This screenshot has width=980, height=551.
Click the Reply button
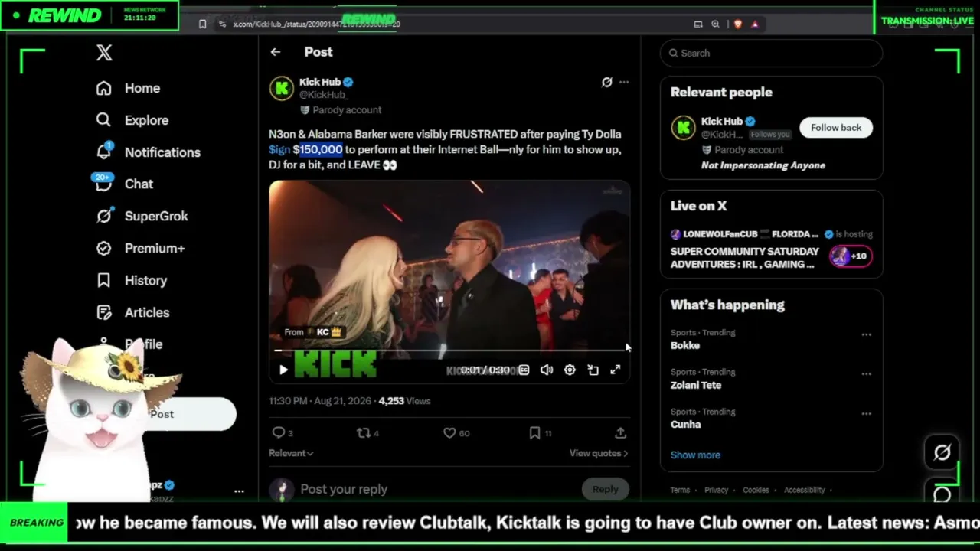pos(605,489)
